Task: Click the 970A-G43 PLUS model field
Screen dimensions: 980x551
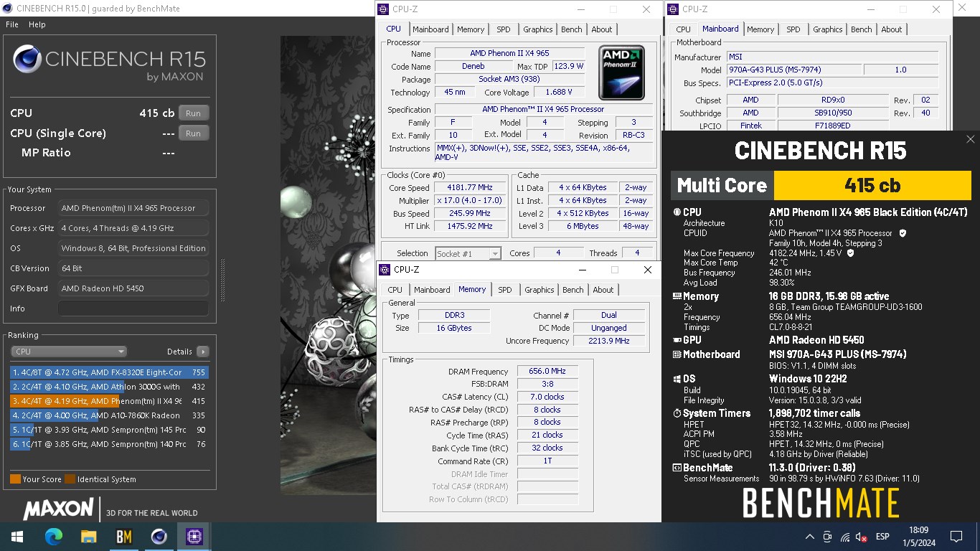Action: pos(794,70)
